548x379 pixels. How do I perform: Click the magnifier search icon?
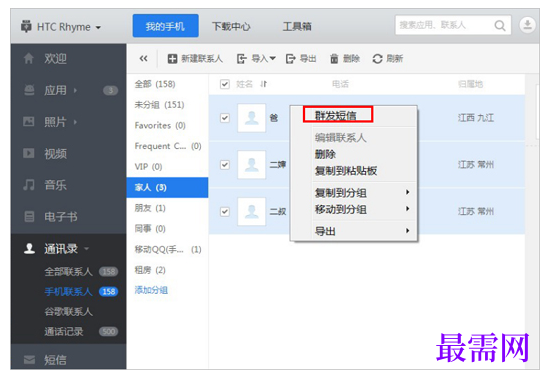pos(500,26)
